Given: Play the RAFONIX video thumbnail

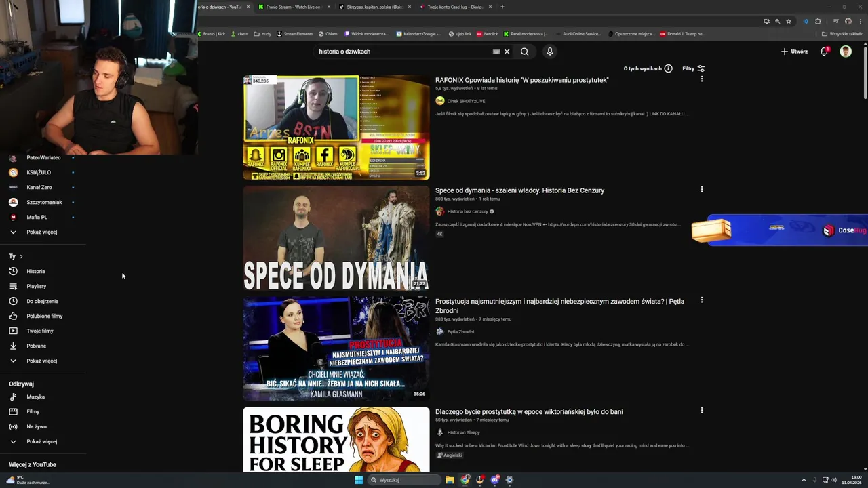Looking at the screenshot, I should pyautogui.click(x=336, y=127).
